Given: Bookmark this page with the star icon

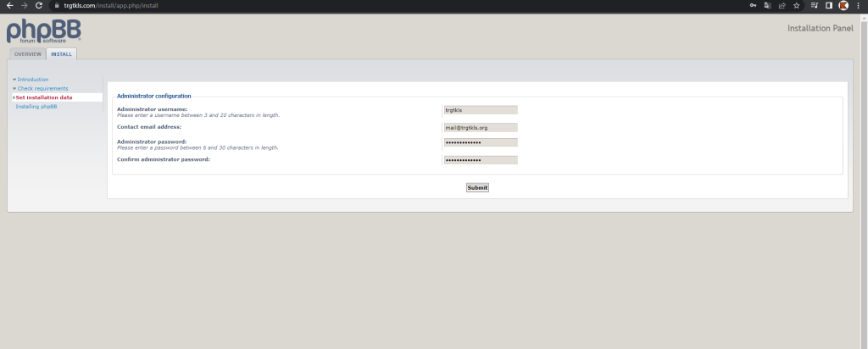Looking at the screenshot, I should click(797, 5).
